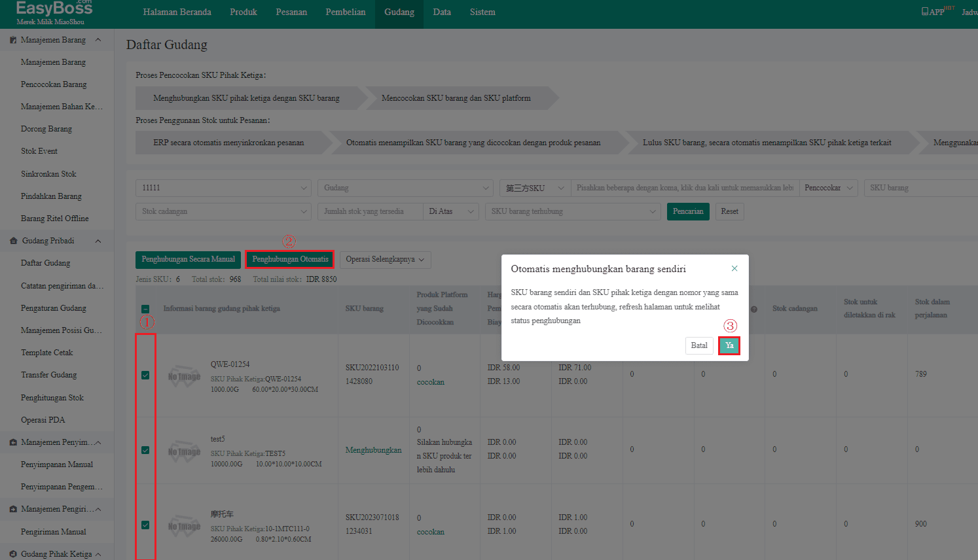Click the test5 product thumbnail
The height and width of the screenshot is (560, 978).
click(184, 451)
